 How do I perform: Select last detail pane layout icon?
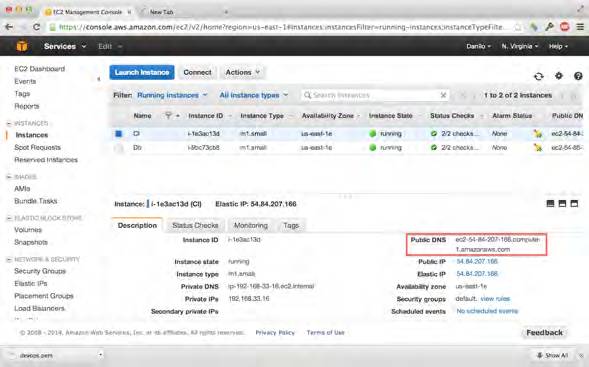click(x=574, y=204)
